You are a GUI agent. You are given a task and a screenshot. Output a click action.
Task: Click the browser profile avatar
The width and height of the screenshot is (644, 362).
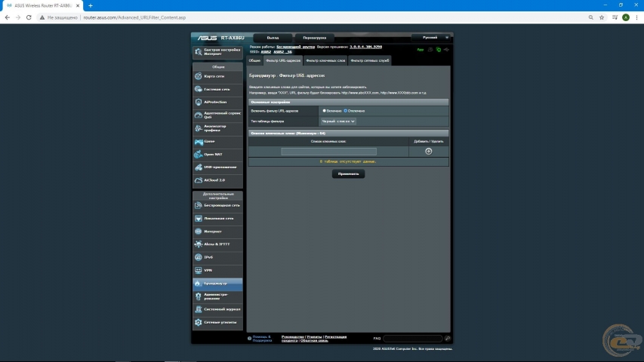coord(626,17)
